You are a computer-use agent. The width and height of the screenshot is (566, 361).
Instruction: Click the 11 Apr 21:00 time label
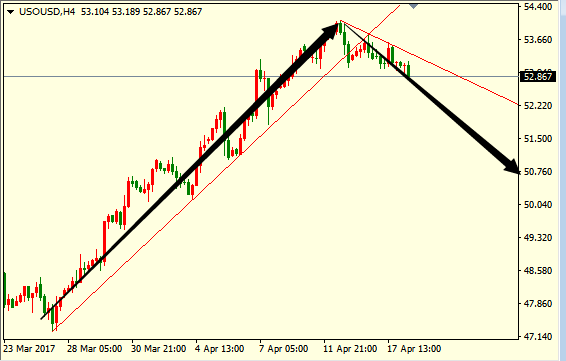pos(350,349)
